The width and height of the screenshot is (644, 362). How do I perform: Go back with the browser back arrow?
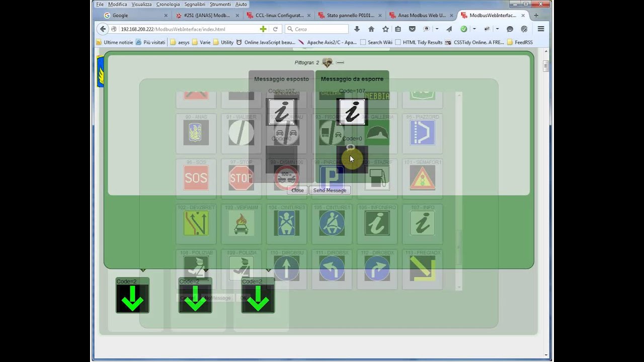103,29
